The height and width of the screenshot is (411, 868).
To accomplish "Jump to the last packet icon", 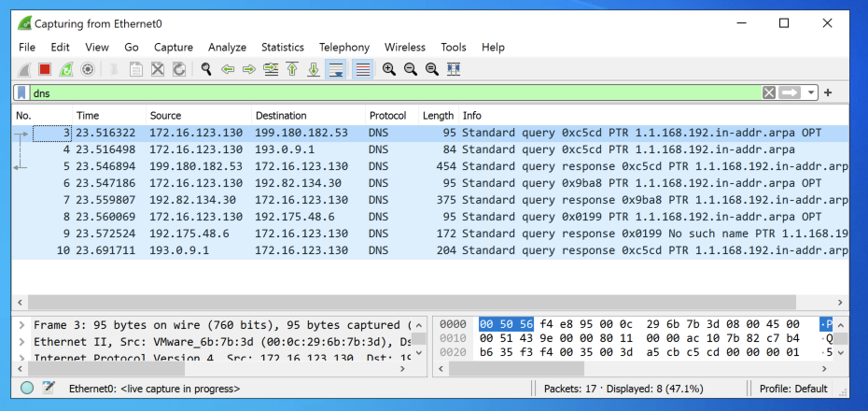I will [314, 69].
